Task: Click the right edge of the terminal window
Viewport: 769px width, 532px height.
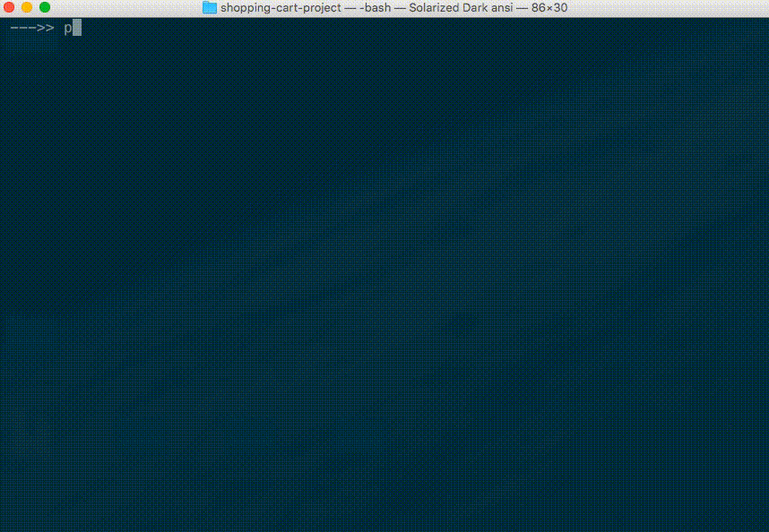Action: click(x=766, y=269)
